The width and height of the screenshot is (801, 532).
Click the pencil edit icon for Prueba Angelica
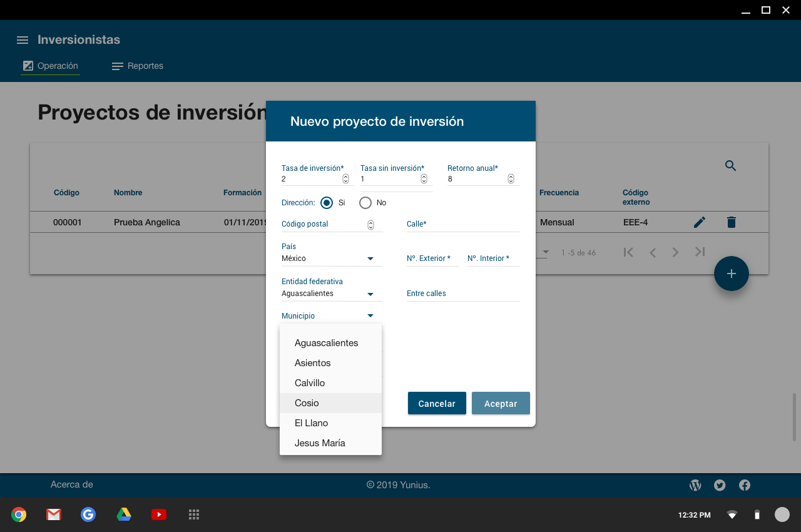[700, 222]
